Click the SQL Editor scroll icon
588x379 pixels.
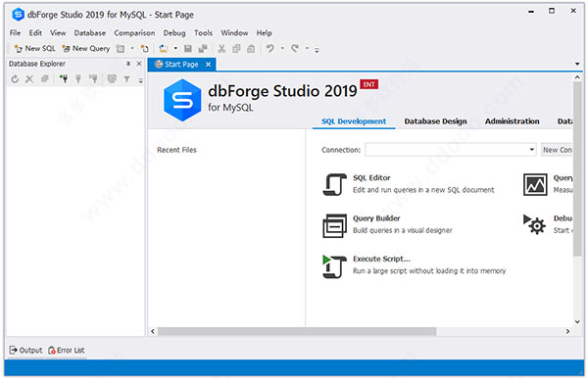point(334,184)
